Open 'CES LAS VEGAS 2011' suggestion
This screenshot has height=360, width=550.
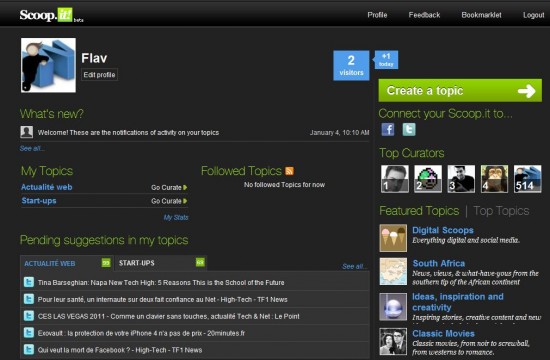pos(169,316)
